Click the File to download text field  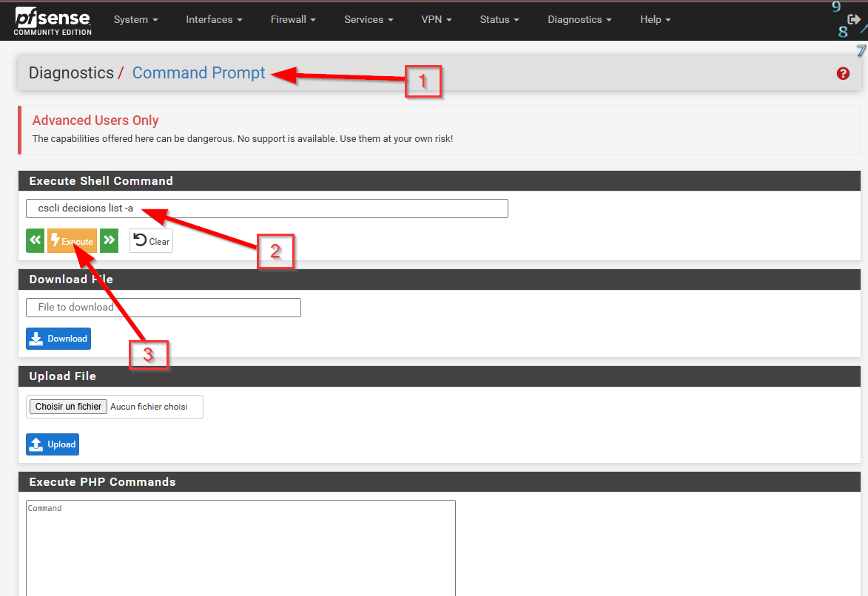coord(164,308)
